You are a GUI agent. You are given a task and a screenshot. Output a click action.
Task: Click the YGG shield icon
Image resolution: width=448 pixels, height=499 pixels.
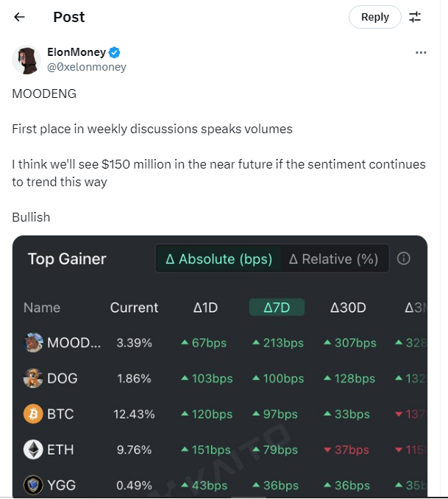coord(33,484)
